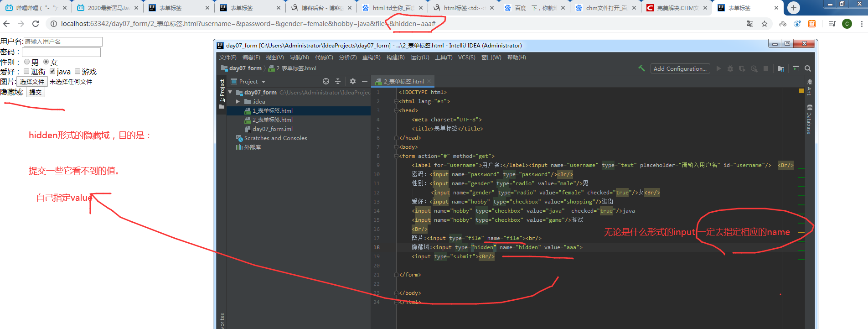Open the Database side panel
This screenshot has width=868, height=329.
[x=809, y=120]
